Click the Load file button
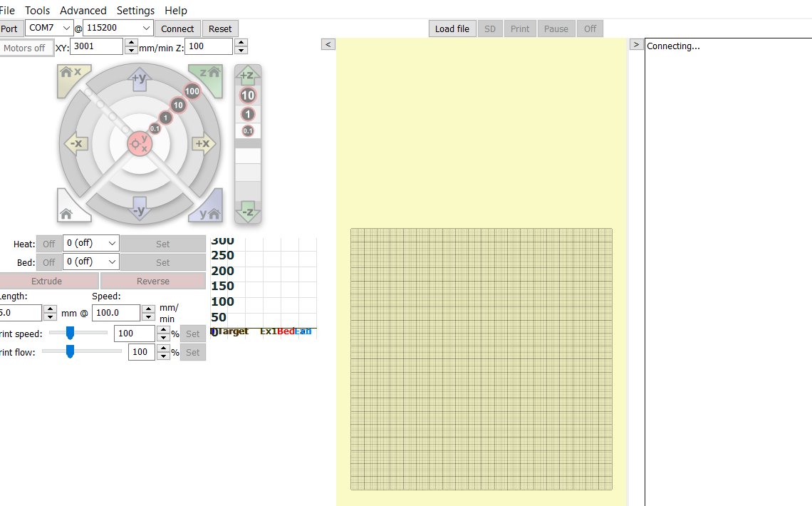812x506 pixels. click(452, 29)
